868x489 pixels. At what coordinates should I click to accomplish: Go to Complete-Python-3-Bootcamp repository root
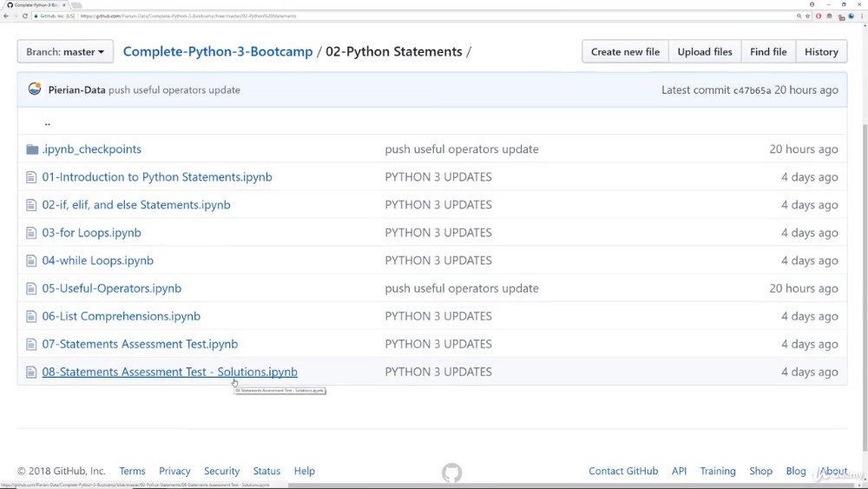tap(218, 51)
